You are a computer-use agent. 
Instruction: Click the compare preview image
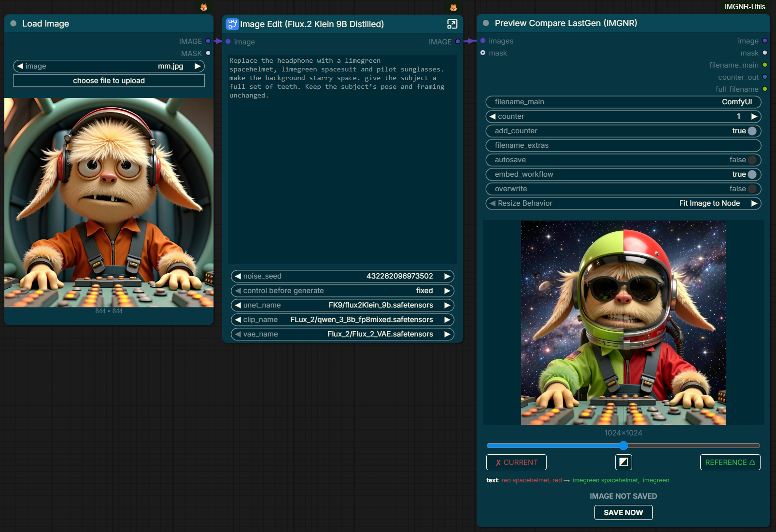(623, 323)
